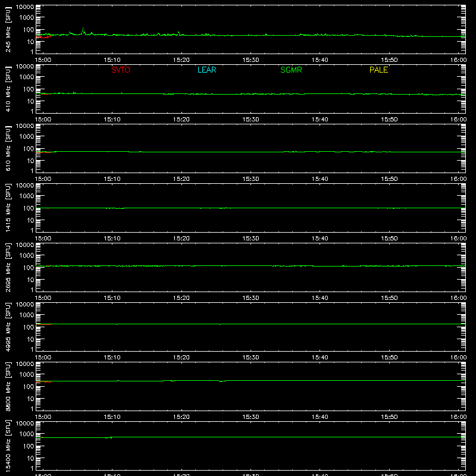Click the 16:00 tick label under 8800 MHz plot
This screenshot has width=476, height=476.
click(458, 417)
